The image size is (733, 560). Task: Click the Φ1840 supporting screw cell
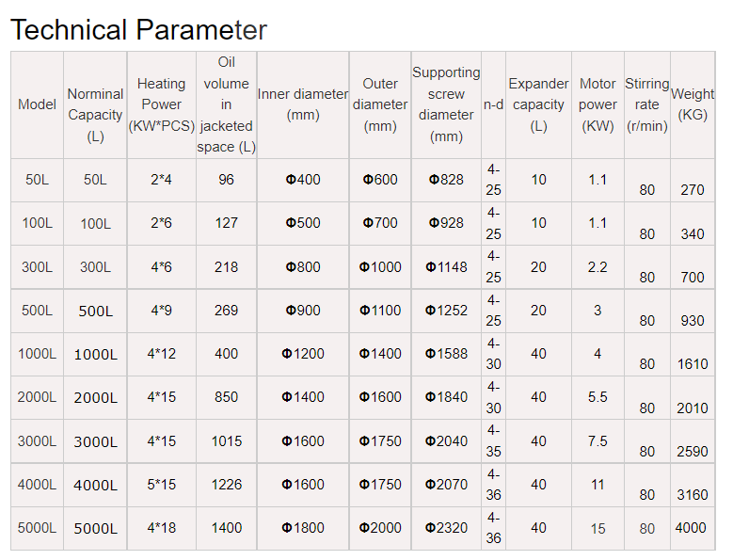(x=446, y=397)
